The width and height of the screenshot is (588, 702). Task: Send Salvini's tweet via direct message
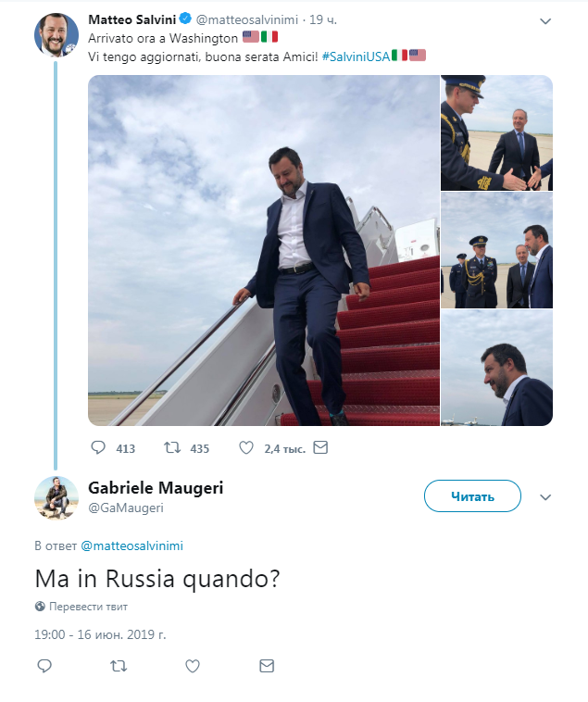click(x=320, y=448)
